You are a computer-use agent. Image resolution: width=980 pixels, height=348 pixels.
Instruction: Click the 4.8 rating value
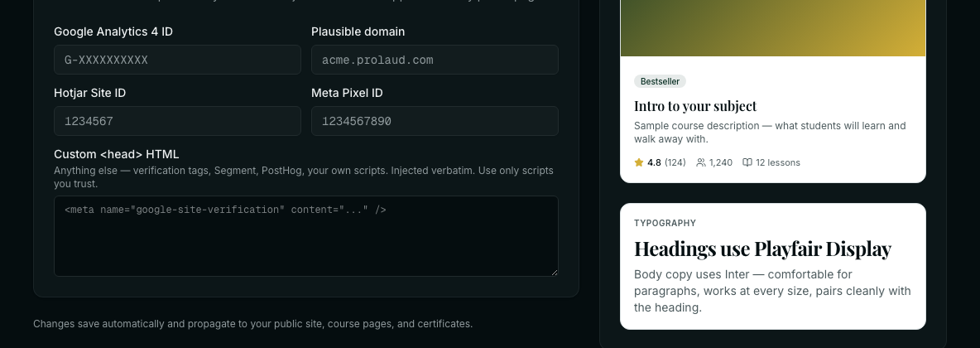[x=655, y=162]
